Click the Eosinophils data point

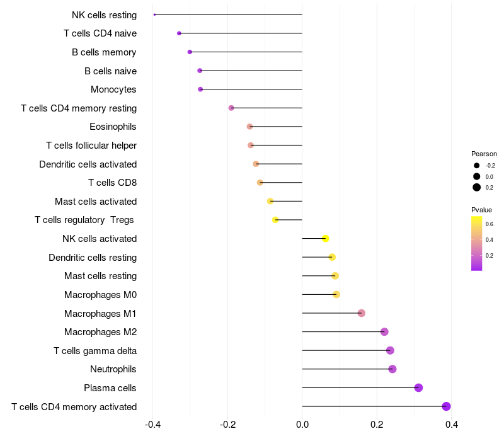249,127
